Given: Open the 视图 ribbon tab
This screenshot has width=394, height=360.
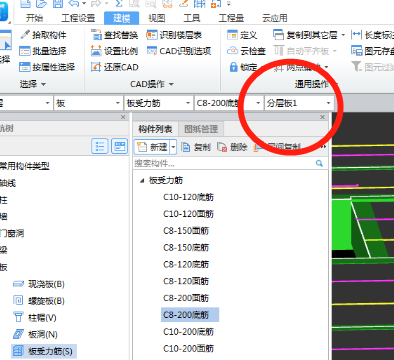Looking at the screenshot, I should (157, 18).
